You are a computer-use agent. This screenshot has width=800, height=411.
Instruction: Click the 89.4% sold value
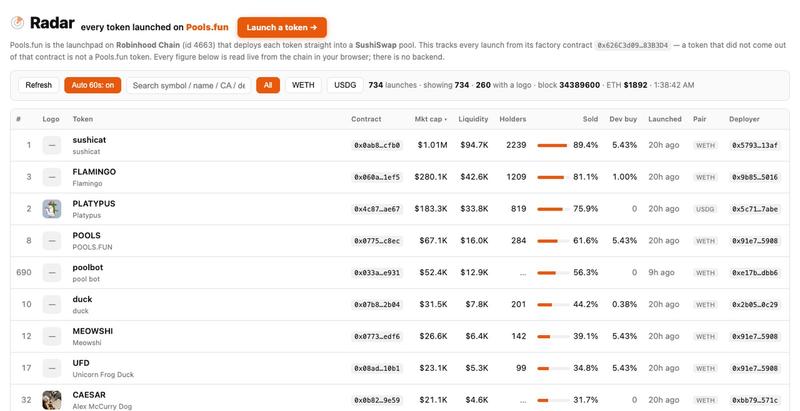pyautogui.click(x=585, y=145)
